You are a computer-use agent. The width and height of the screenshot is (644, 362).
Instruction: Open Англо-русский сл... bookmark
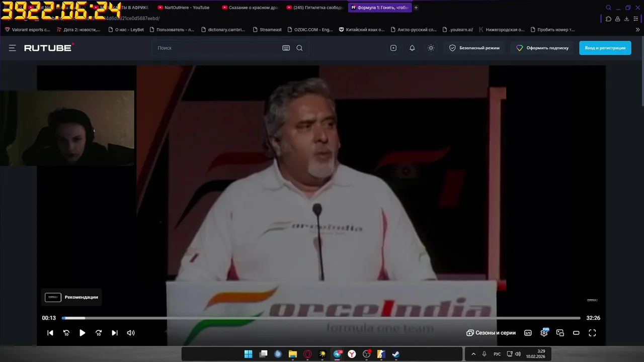point(414,30)
